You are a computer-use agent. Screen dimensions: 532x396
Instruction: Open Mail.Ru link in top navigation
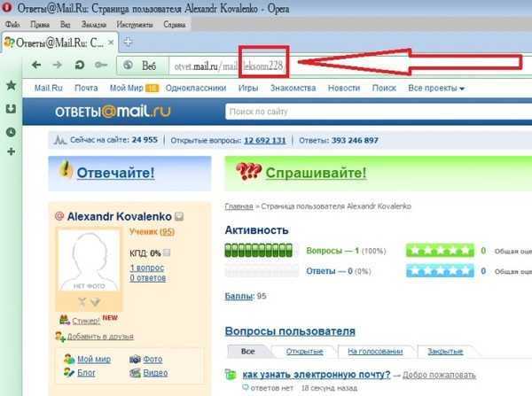[49, 89]
